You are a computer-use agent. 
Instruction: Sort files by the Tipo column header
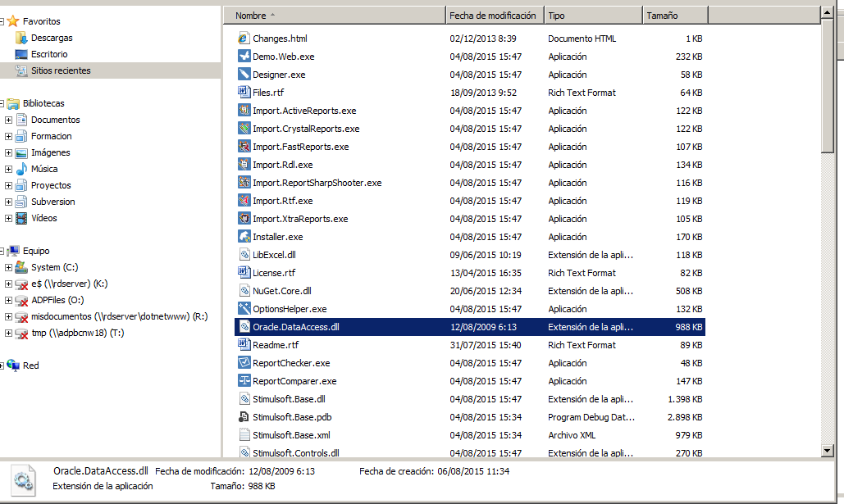tap(593, 16)
